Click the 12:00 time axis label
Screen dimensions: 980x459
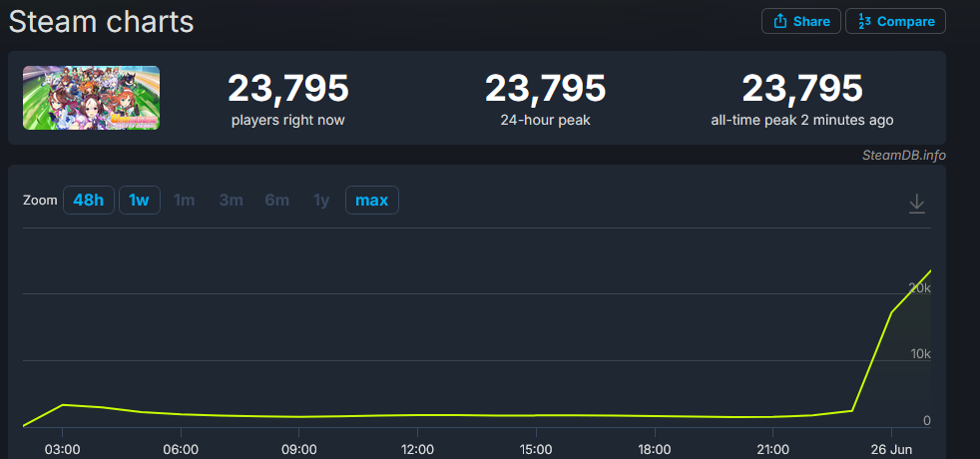pos(417,450)
